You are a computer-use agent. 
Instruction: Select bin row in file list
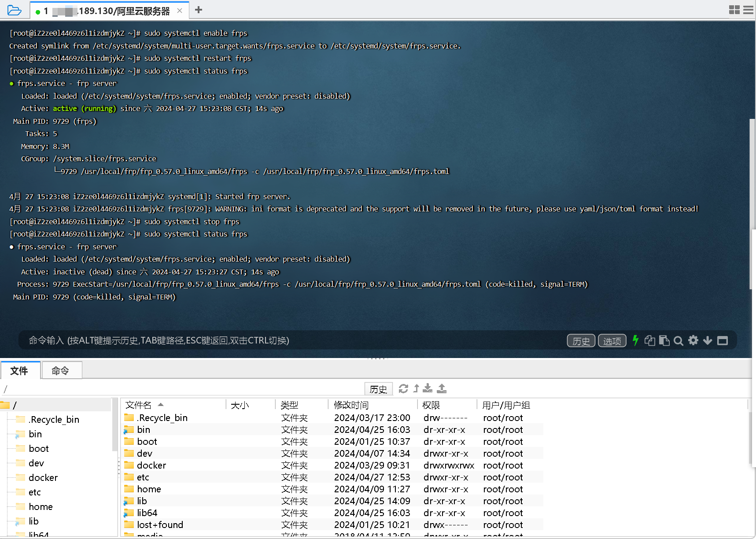pos(332,429)
